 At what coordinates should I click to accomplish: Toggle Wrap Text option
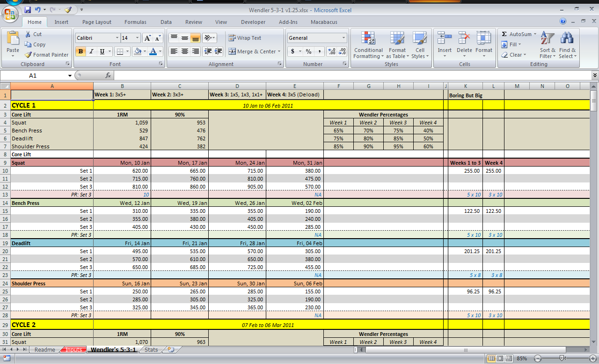click(x=245, y=38)
